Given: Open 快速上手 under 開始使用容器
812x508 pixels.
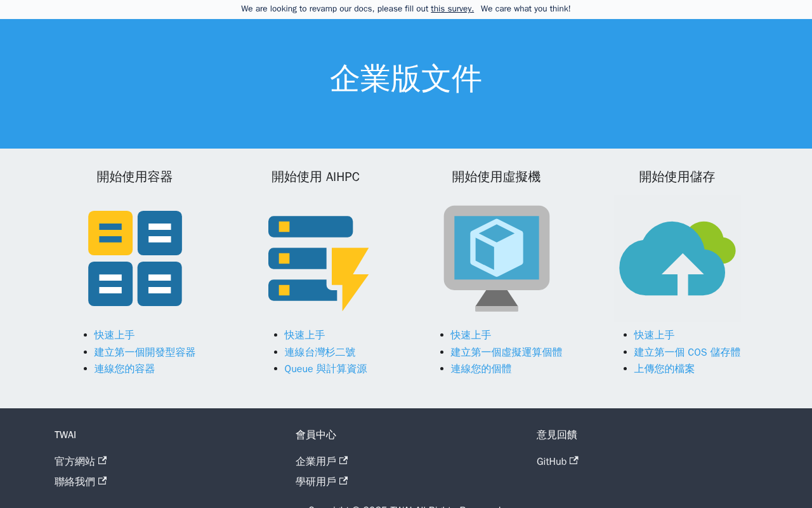Looking at the screenshot, I should [x=114, y=335].
